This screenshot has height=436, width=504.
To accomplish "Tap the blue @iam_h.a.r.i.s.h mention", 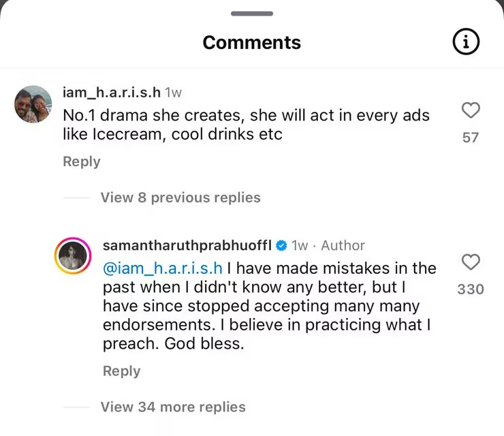I will point(163,268).
